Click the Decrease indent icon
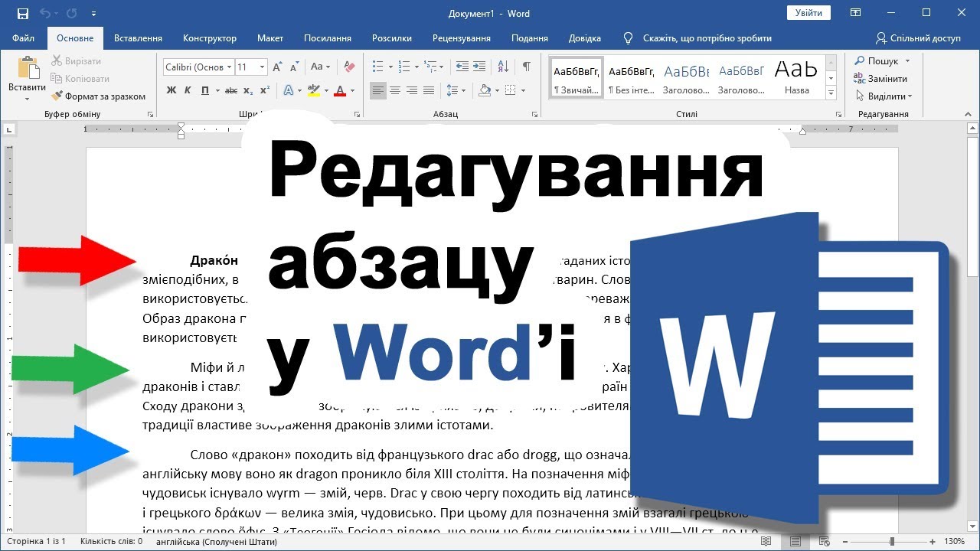Viewport: 980px width, 551px height. pyautogui.click(x=462, y=67)
